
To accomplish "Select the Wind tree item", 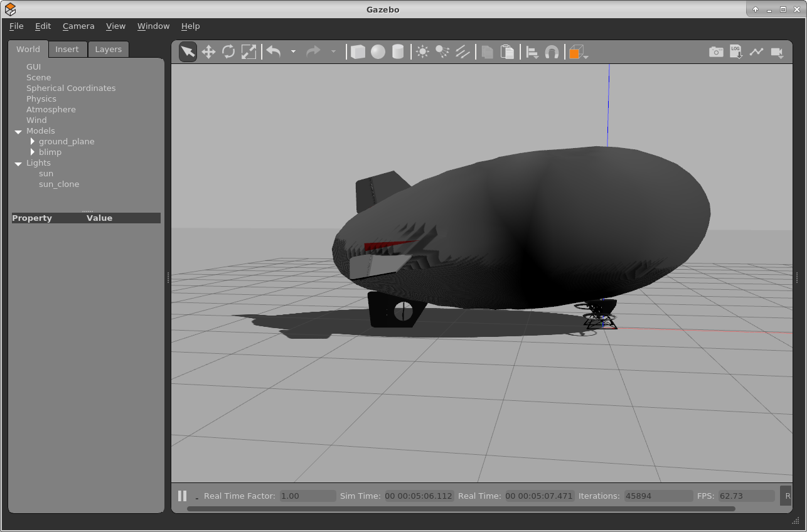I will (x=36, y=120).
